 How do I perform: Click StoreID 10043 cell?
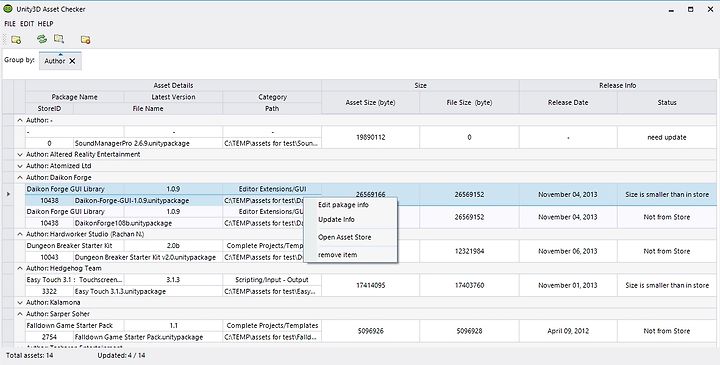(x=49, y=257)
